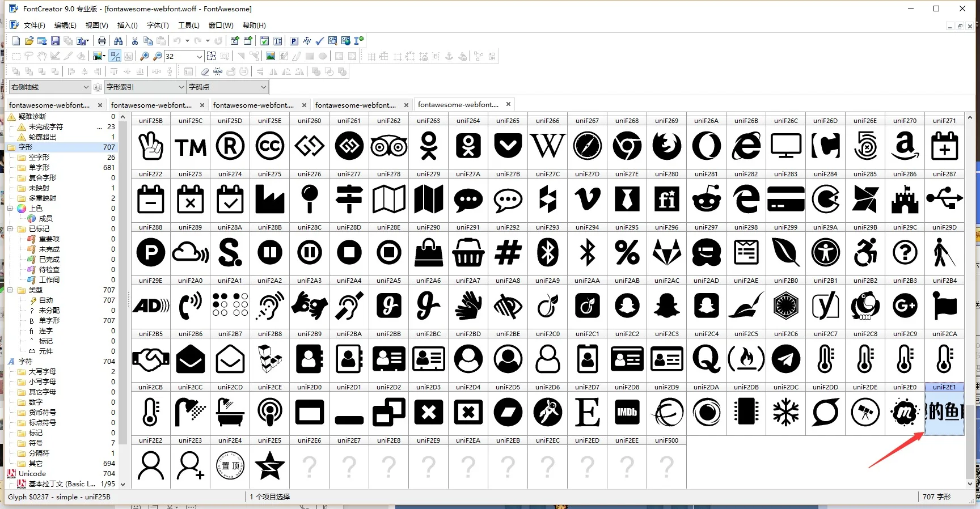Select the 自动 type item

click(x=46, y=300)
